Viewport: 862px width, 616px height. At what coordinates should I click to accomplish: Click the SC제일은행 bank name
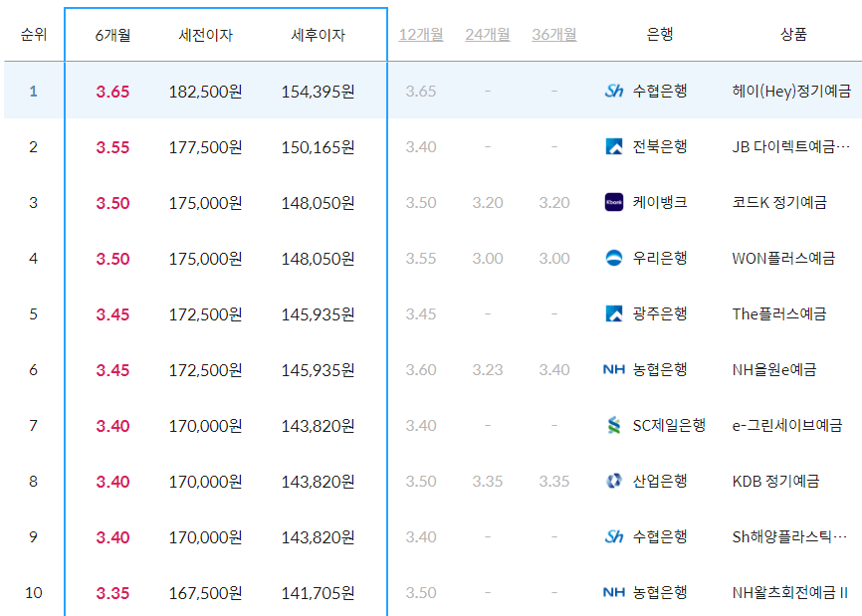pos(669,425)
